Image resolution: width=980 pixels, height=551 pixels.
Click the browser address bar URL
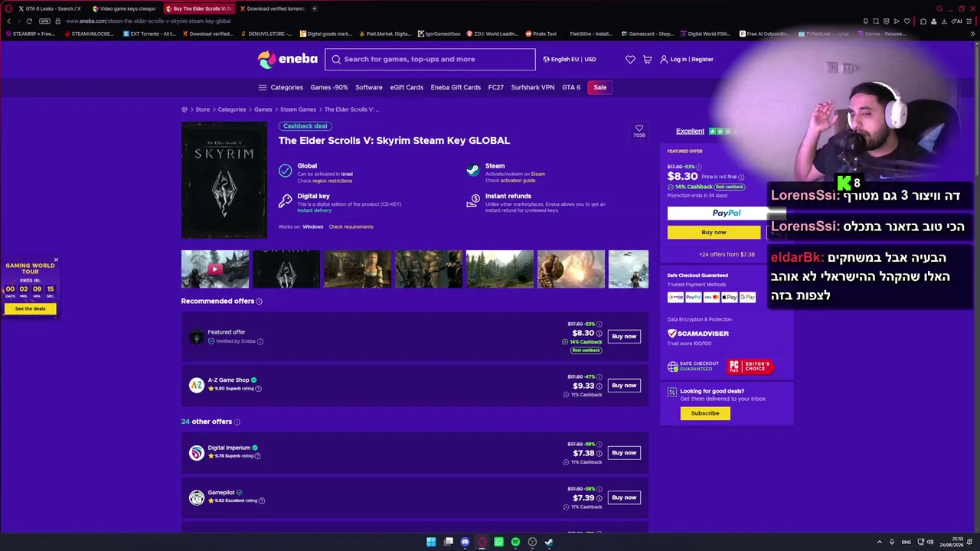(x=148, y=21)
